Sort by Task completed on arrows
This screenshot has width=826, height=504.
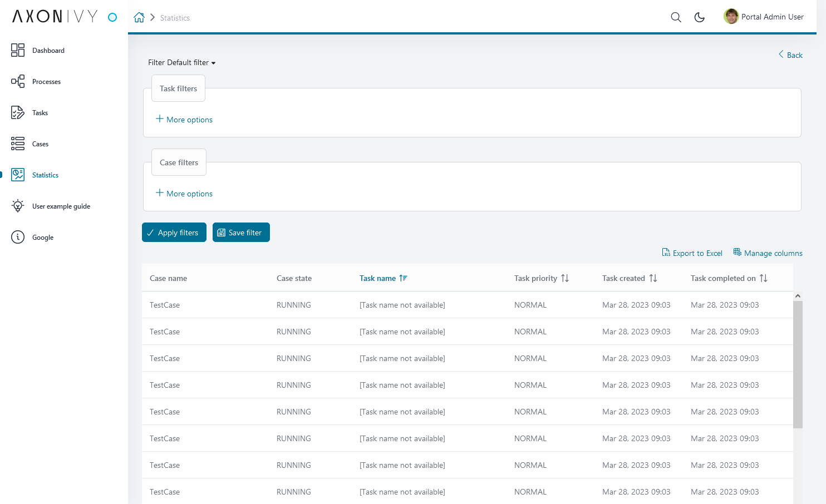click(x=764, y=278)
